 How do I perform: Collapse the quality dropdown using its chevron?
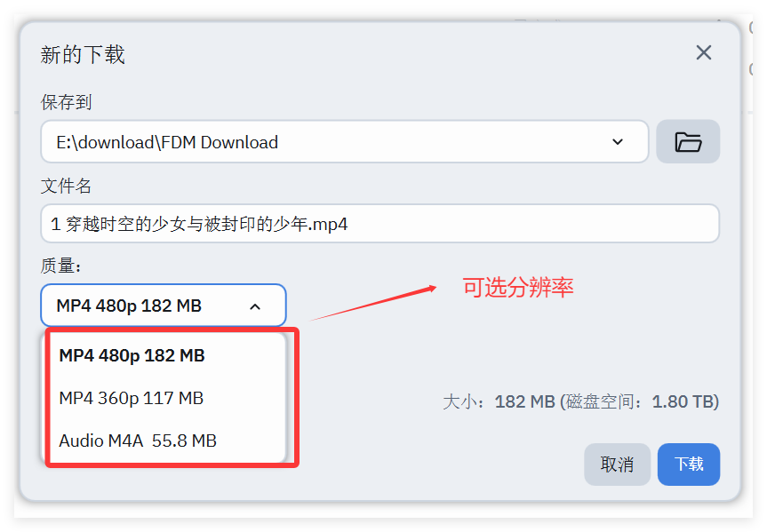(255, 306)
